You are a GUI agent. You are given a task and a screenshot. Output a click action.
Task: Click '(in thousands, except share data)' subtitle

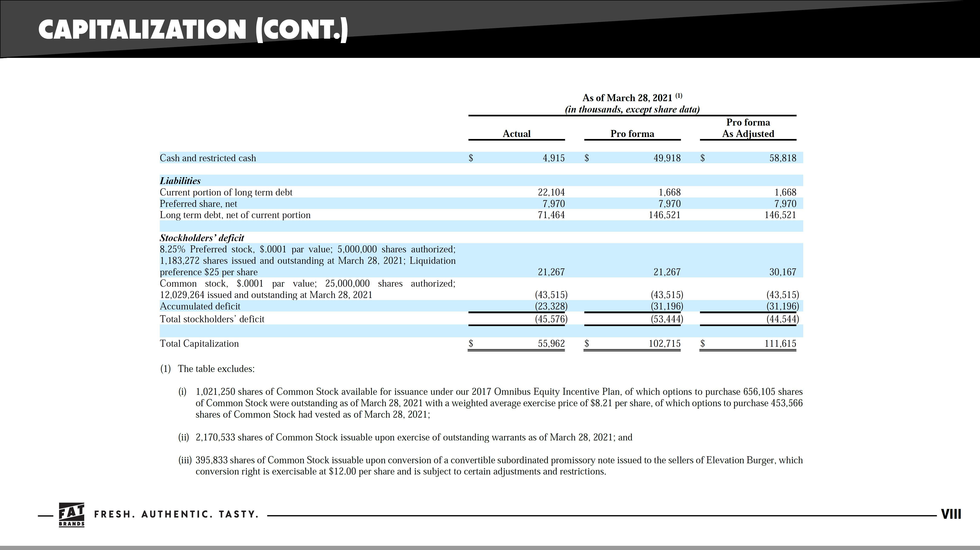pos(632,110)
